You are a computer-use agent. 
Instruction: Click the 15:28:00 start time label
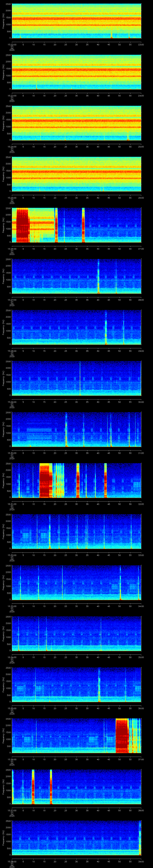(x=12, y=351)
